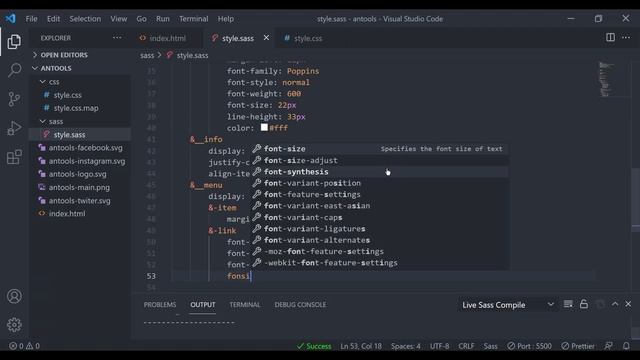Viewport: 640px width, 360px height.
Task: Switch to the Debug Console tab
Action: [x=300, y=304]
